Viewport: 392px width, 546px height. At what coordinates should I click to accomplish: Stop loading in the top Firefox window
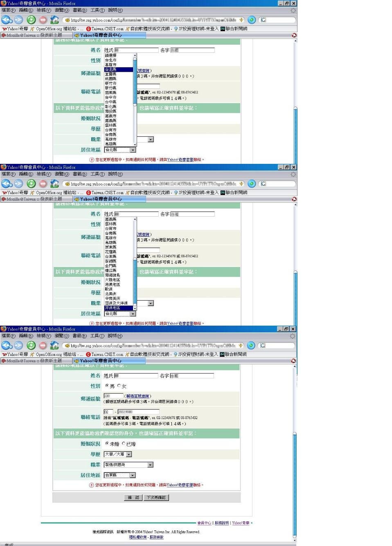pyautogui.click(x=43, y=20)
